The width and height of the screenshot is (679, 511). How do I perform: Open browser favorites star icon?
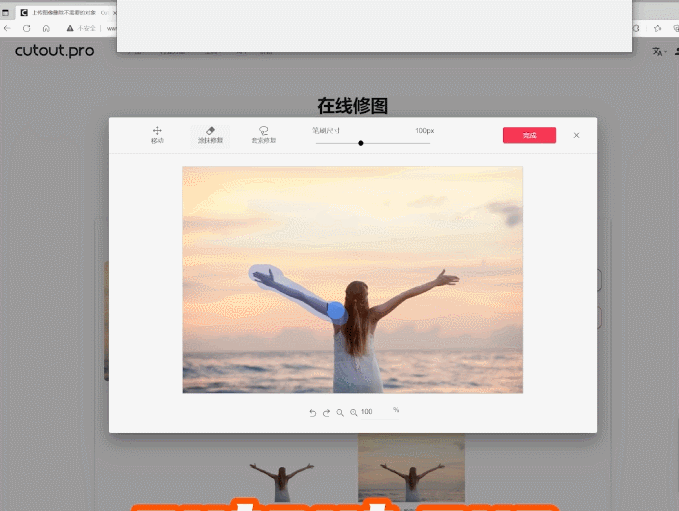tap(657, 28)
